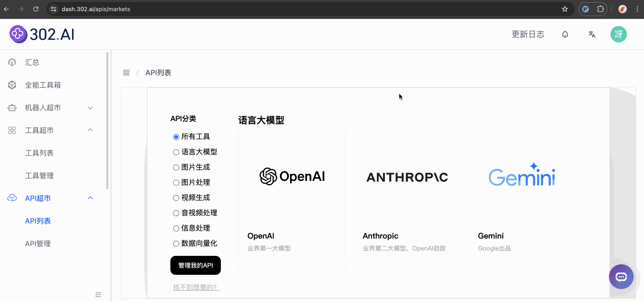Expand the 机器人超市 menu chevron

(91, 108)
